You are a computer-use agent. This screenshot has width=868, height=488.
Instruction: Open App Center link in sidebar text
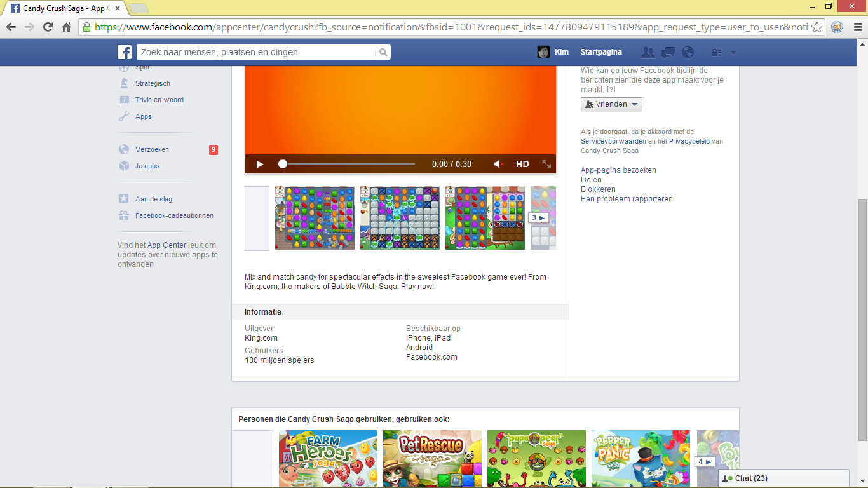pyautogui.click(x=167, y=245)
